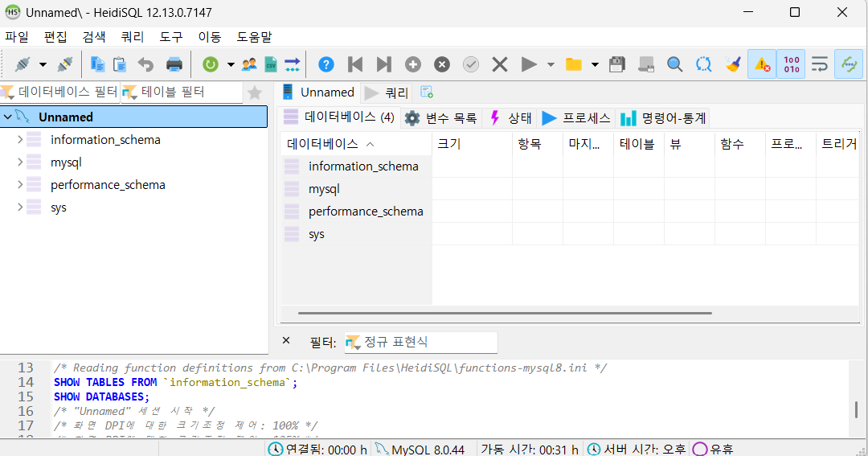Switch to the 명령어-통계 tab

(x=663, y=118)
